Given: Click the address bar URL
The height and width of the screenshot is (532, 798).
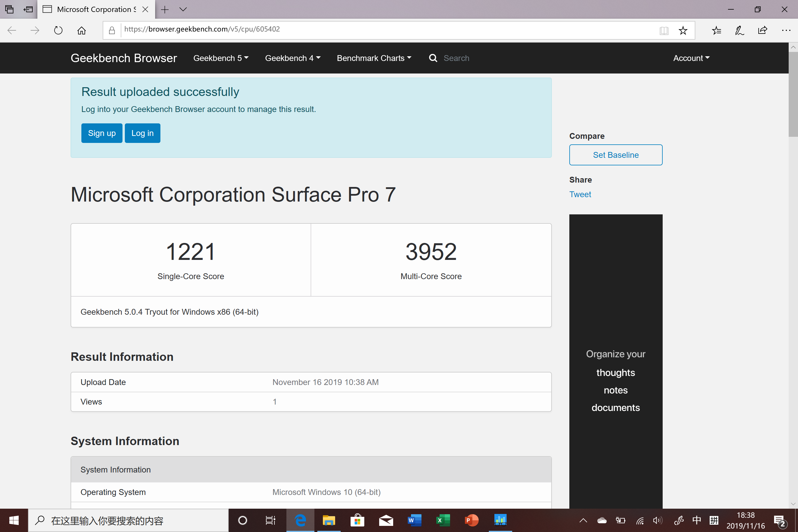Looking at the screenshot, I should [x=202, y=29].
